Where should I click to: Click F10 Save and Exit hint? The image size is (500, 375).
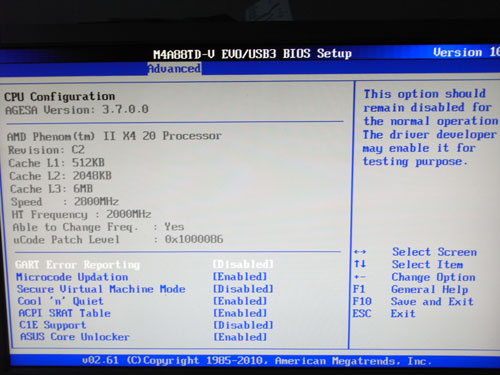click(x=413, y=302)
